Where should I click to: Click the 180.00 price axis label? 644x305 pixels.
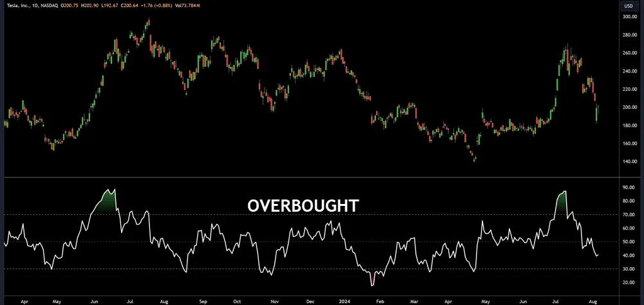pos(631,125)
